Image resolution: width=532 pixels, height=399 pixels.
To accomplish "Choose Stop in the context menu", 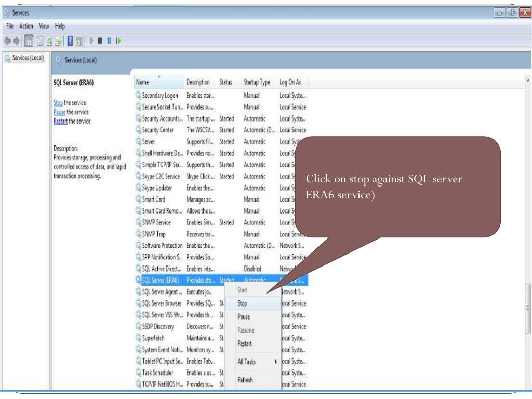I will pos(253,303).
